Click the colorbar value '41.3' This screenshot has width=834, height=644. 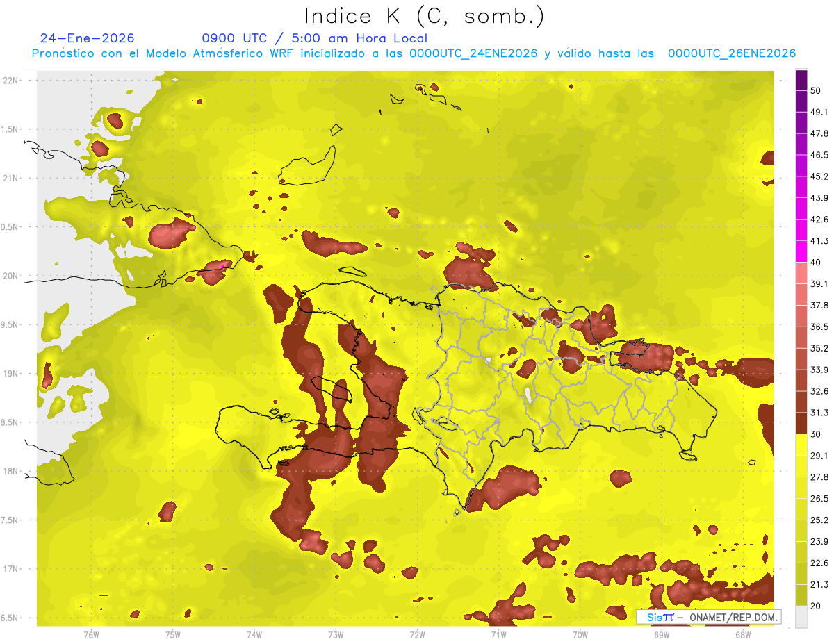point(819,241)
